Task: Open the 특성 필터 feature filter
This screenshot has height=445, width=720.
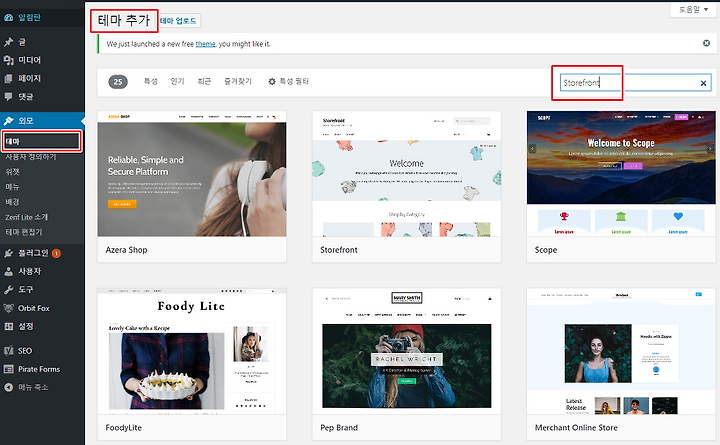Action: (288, 81)
